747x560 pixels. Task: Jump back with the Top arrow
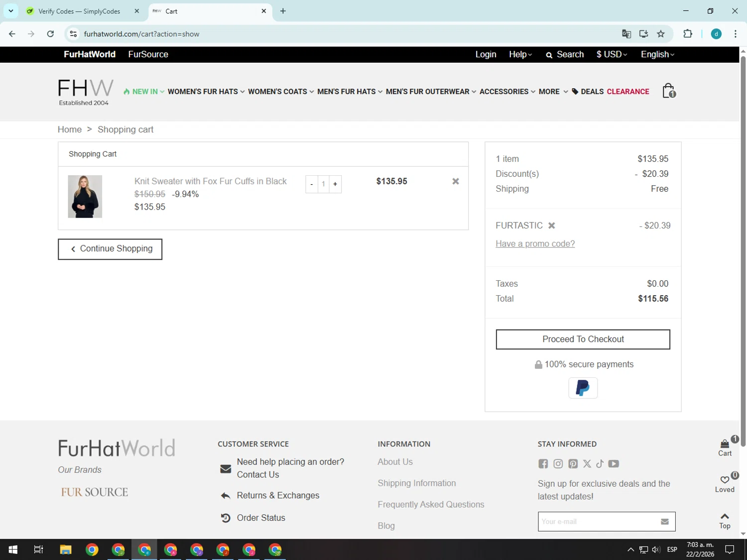point(725,521)
